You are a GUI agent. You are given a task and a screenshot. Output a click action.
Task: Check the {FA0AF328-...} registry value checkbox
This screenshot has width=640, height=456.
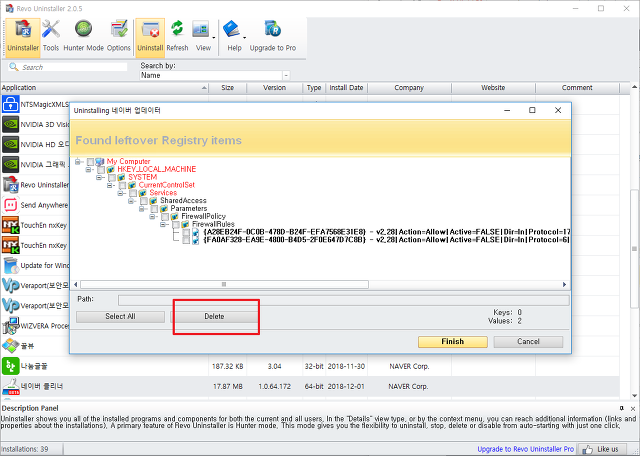pos(186,240)
